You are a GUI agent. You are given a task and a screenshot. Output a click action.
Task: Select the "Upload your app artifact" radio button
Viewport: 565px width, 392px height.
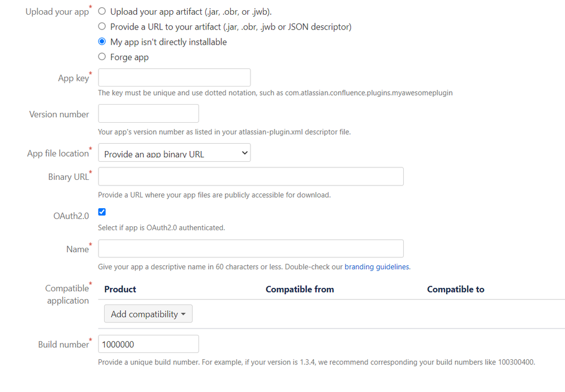(102, 11)
